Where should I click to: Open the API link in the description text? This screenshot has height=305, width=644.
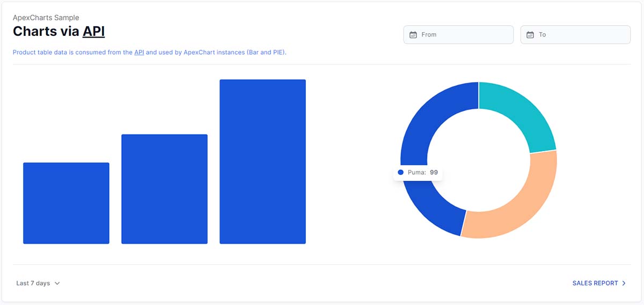tap(139, 53)
